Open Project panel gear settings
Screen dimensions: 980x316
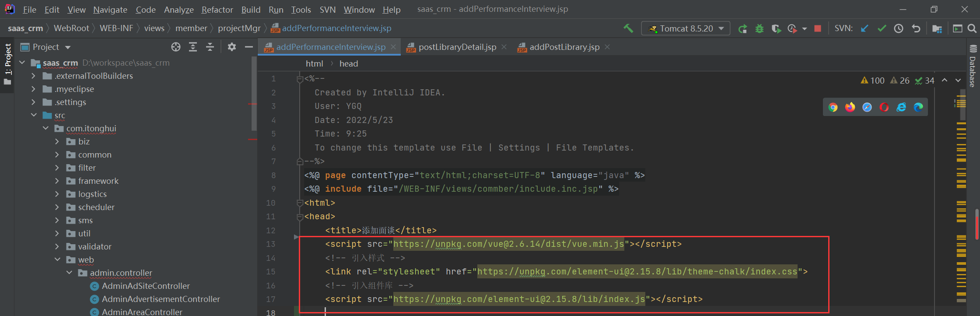click(232, 47)
